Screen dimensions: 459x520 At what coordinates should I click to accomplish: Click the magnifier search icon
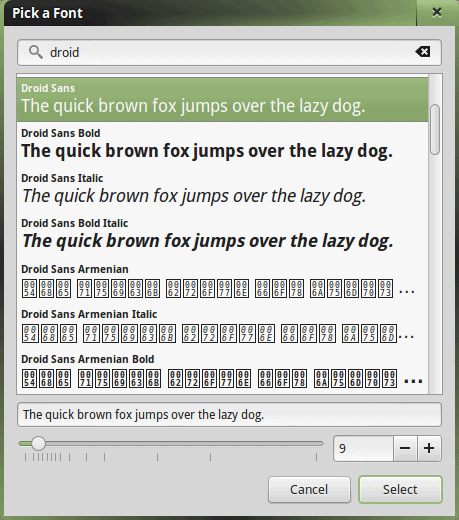(35, 52)
